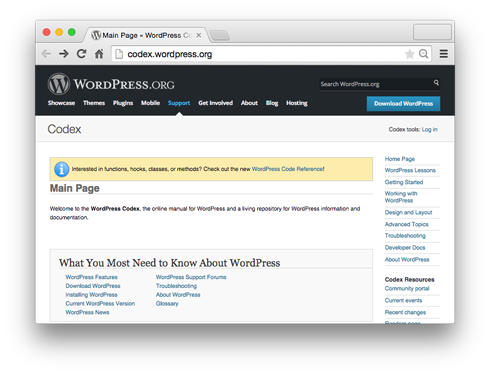Open the Themes menu item
Viewport: 490px width, 374px height.
coord(94,103)
